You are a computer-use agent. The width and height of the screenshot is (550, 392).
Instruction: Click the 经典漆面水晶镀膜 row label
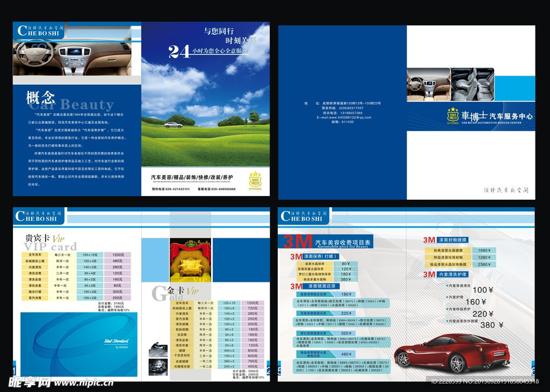click(448, 250)
